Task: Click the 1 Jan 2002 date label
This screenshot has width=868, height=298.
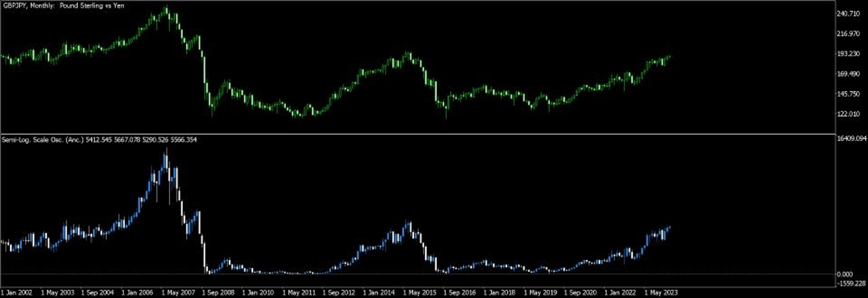Action: [17, 293]
